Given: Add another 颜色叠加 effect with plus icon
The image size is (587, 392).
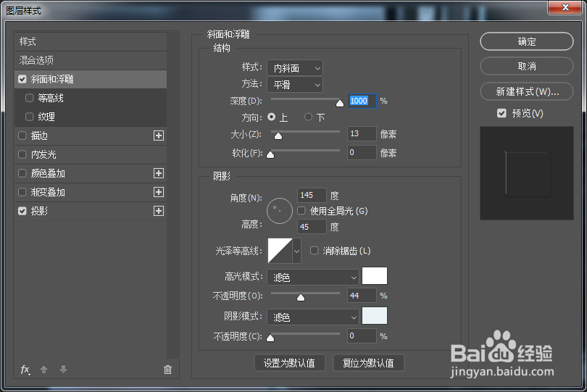Looking at the screenshot, I should click(159, 173).
